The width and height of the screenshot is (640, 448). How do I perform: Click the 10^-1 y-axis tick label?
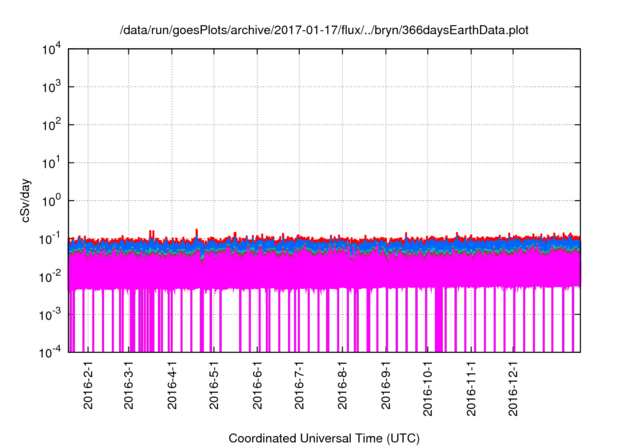(x=50, y=238)
